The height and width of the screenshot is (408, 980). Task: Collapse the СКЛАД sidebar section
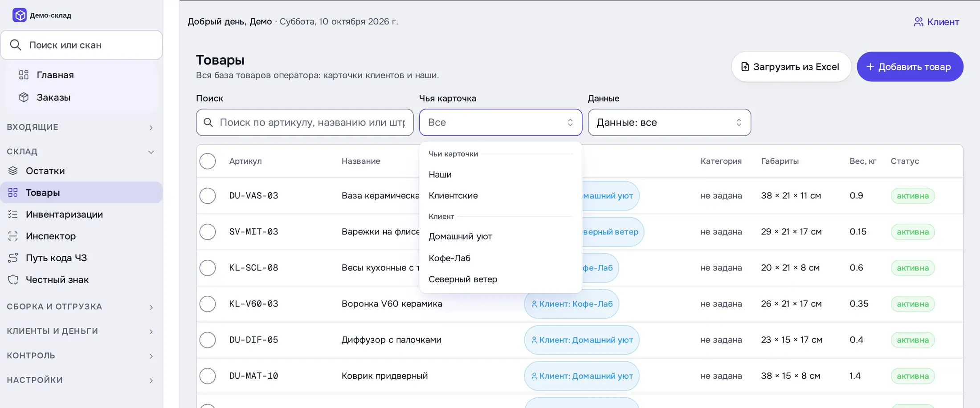point(81,152)
